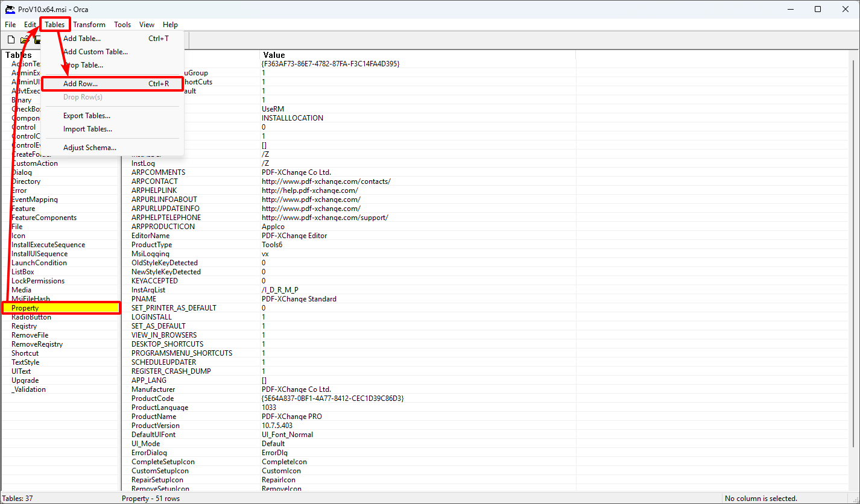Image resolution: width=860 pixels, height=504 pixels.
Task: Select the File table
Action: [17, 227]
